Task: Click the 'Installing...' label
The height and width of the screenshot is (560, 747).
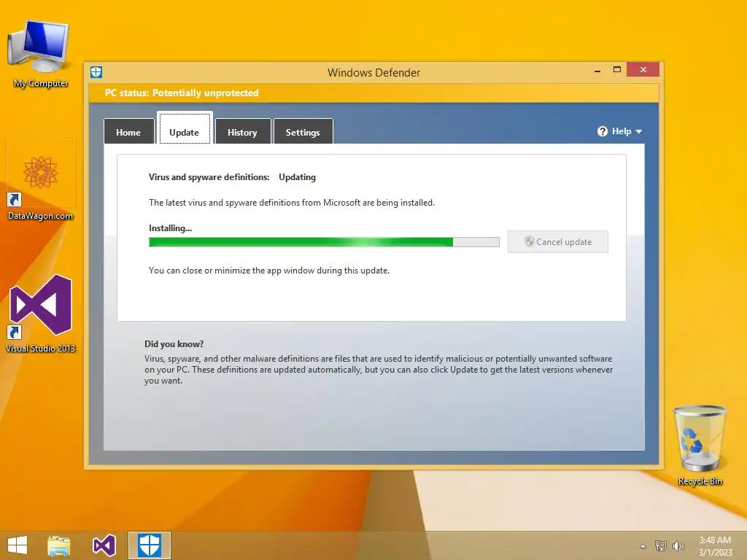Action: pos(170,228)
